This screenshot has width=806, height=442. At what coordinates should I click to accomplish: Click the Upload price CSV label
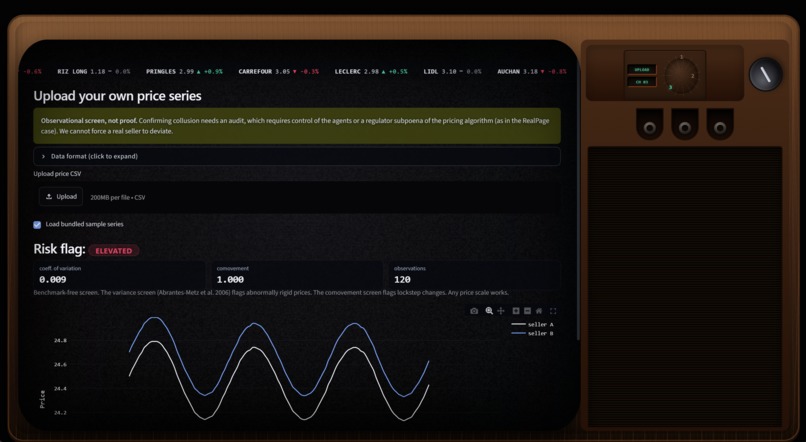[57, 174]
